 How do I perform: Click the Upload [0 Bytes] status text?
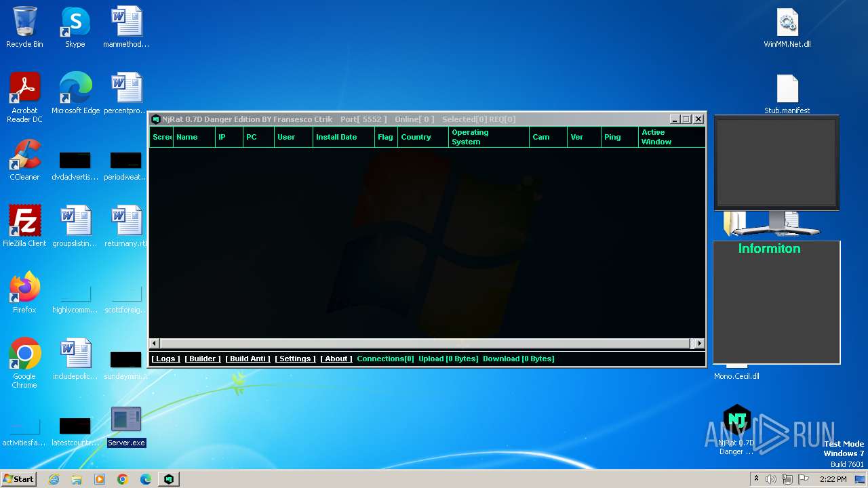(448, 359)
